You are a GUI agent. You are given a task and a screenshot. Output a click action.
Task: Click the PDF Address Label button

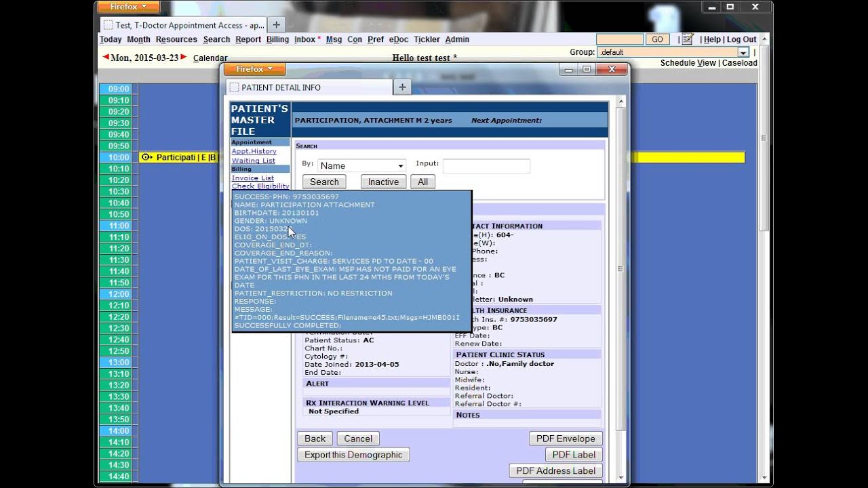[556, 470]
